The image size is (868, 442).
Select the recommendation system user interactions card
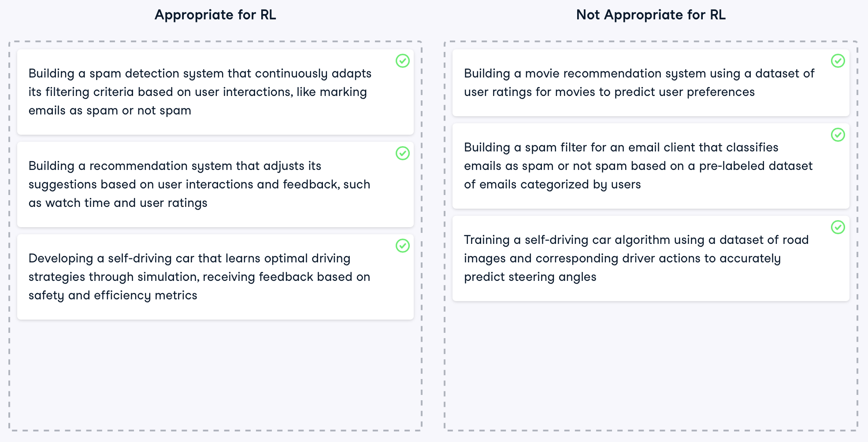pos(215,184)
